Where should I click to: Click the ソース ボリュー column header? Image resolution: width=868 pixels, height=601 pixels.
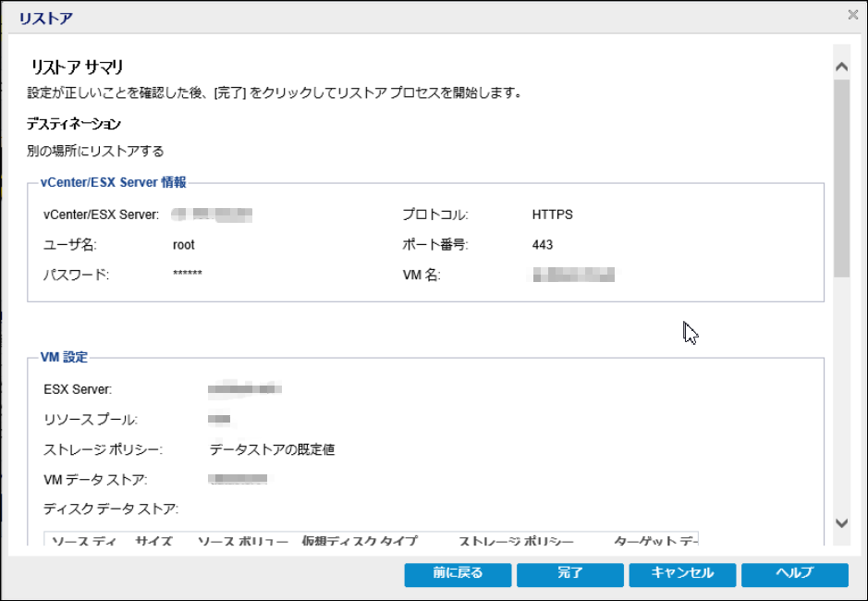[243, 541]
